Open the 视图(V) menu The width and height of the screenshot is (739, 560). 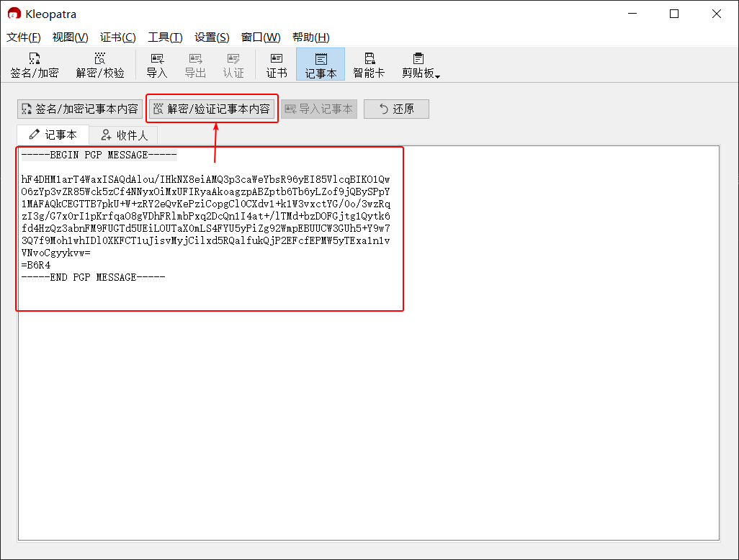click(70, 37)
